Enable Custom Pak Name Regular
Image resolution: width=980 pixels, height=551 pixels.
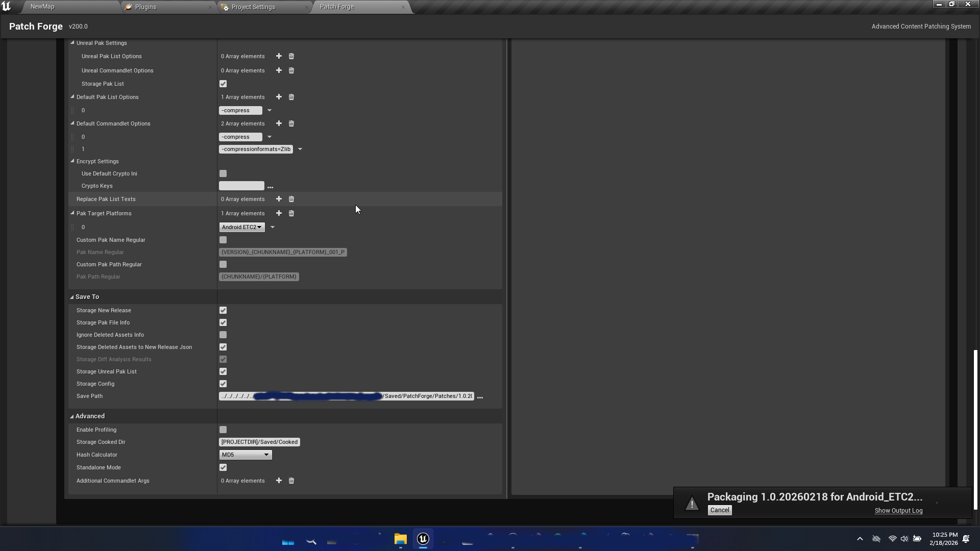pos(223,240)
